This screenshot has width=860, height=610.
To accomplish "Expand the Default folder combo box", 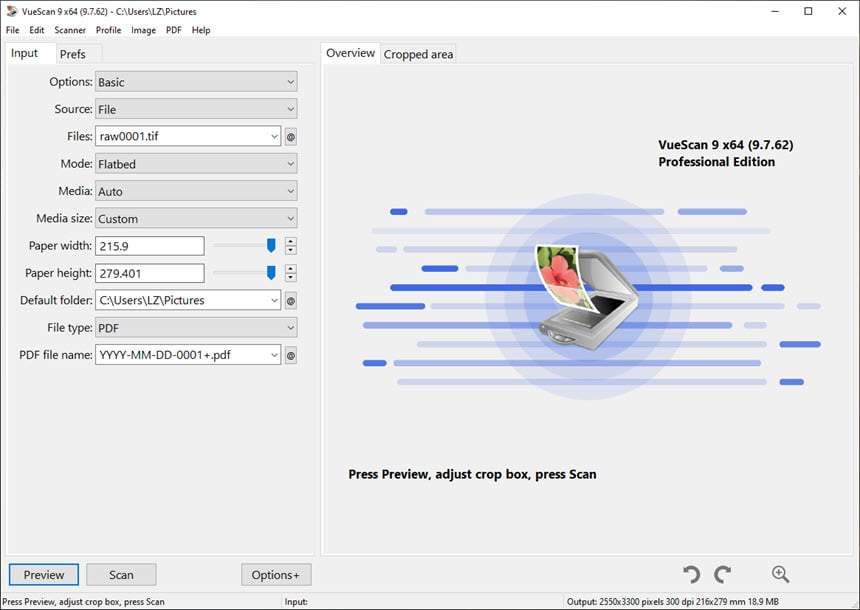I will coord(274,300).
